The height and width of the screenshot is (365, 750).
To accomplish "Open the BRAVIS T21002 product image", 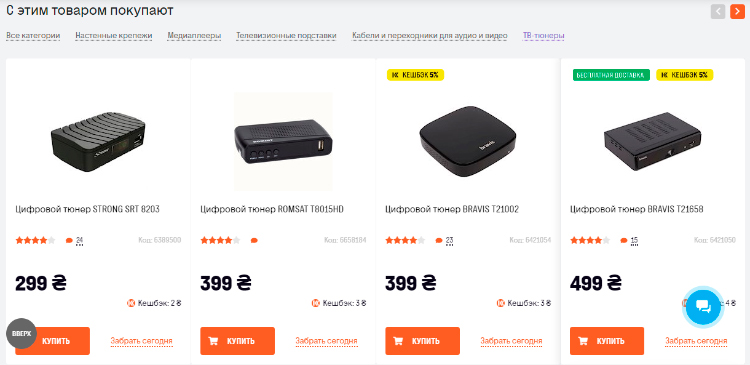I will 468,142.
